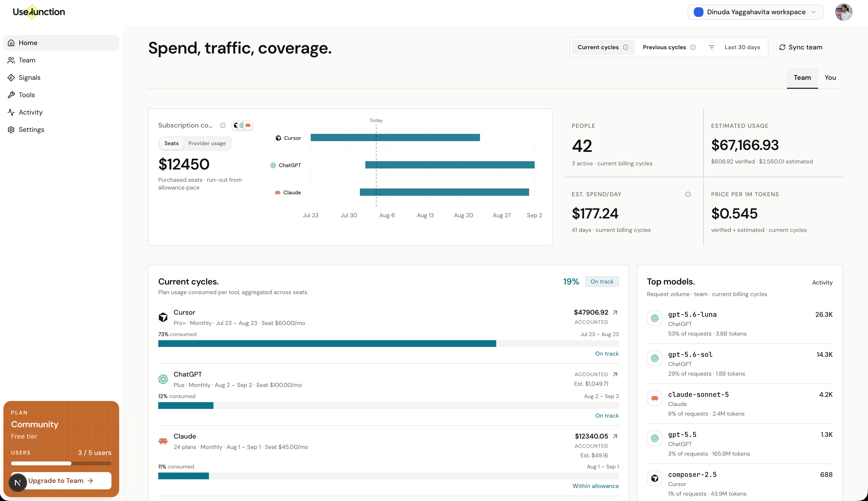Click the Settings gear icon
This screenshot has width=868, height=501.
11,130
